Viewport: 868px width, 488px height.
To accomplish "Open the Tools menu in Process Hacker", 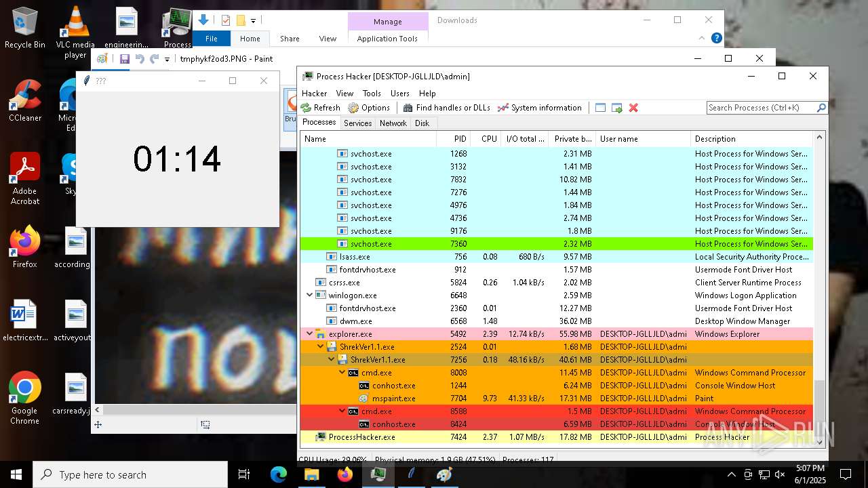I will coord(372,94).
